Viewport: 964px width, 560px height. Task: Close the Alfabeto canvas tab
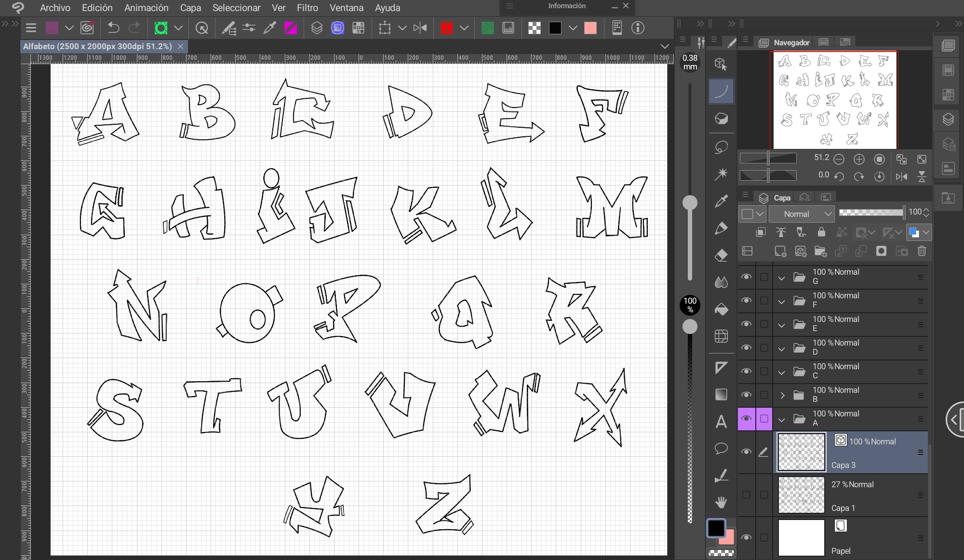pyautogui.click(x=180, y=46)
